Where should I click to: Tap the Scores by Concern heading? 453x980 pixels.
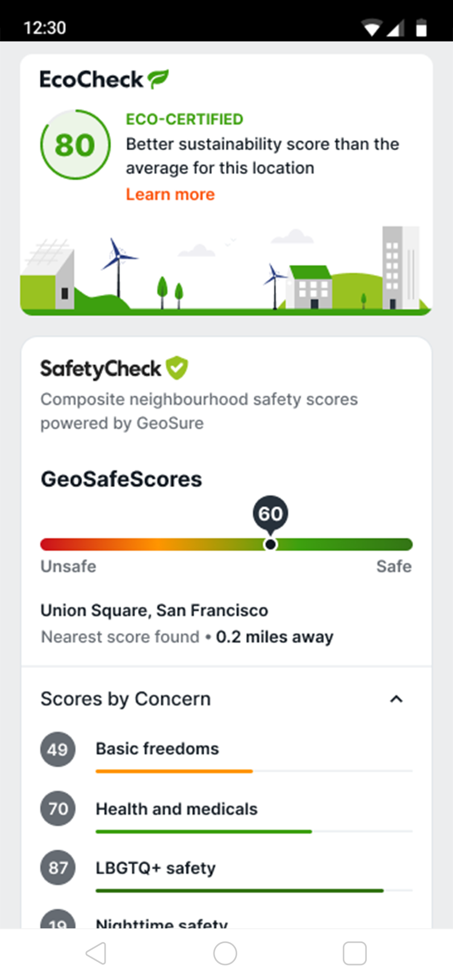[x=125, y=699]
